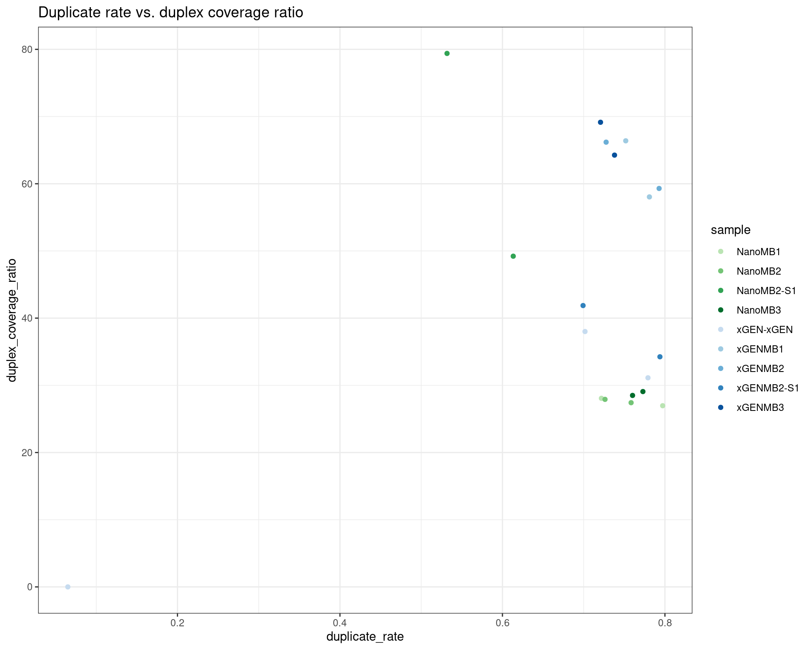The image size is (812, 650).
Task: Click the highest dark blue xGENMB3 point
Action: pos(601,122)
